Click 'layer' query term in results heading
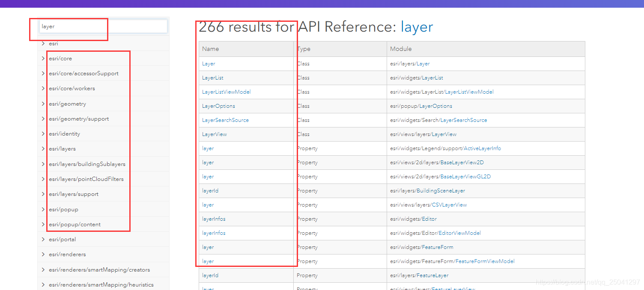Image resolution: width=644 pixels, height=290 pixels. (x=417, y=27)
